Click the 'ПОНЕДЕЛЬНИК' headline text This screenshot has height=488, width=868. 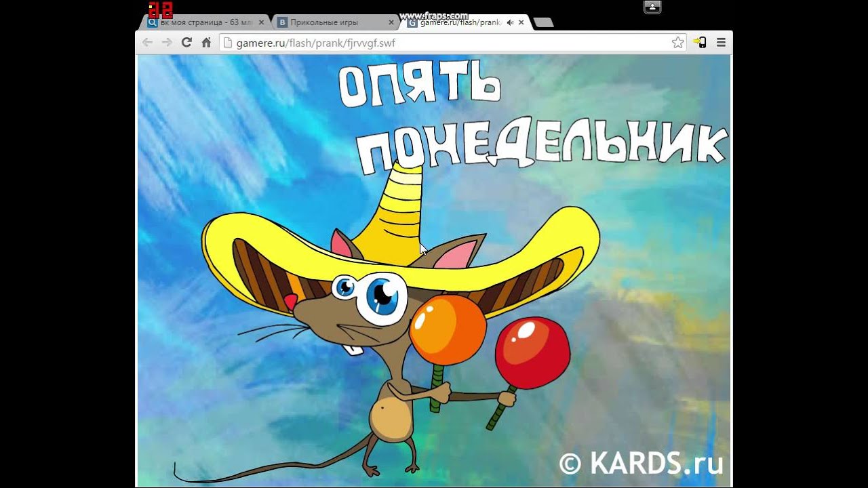(x=542, y=146)
